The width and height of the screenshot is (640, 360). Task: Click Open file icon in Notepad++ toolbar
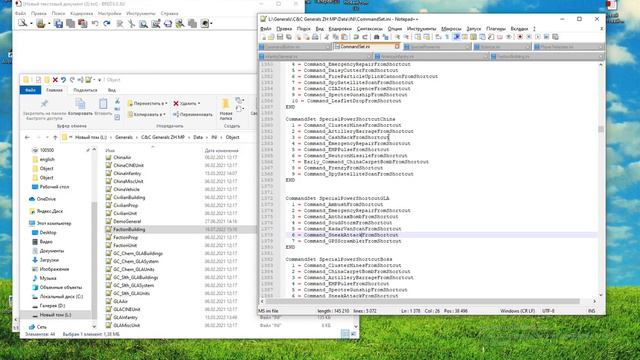[x=271, y=37]
